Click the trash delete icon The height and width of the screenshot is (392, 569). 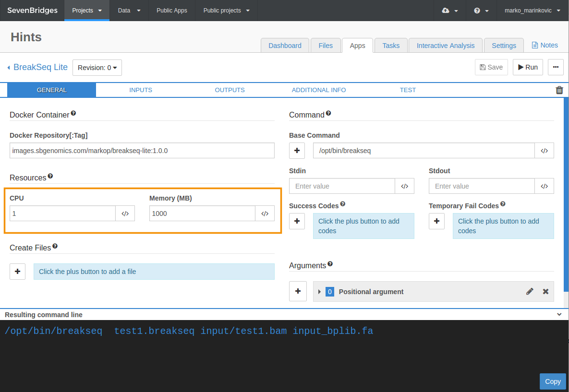pos(559,90)
